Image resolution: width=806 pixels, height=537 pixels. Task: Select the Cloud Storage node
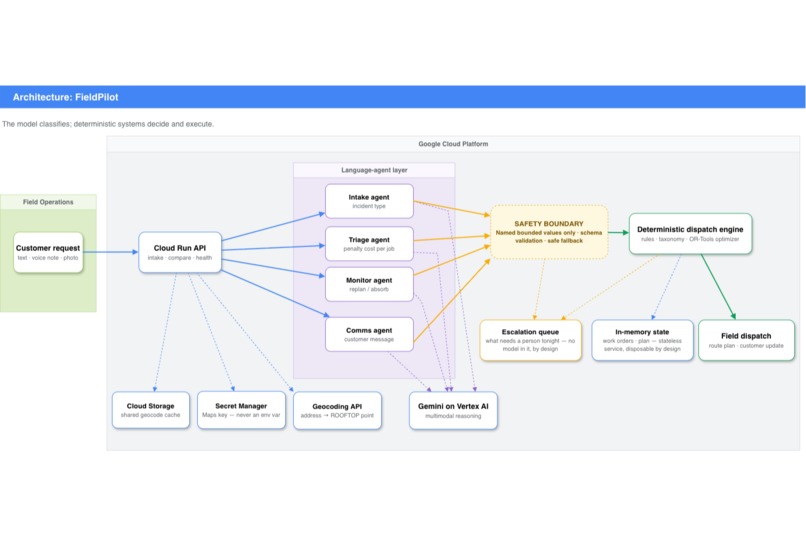pyautogui.click(x=151, y=410)
